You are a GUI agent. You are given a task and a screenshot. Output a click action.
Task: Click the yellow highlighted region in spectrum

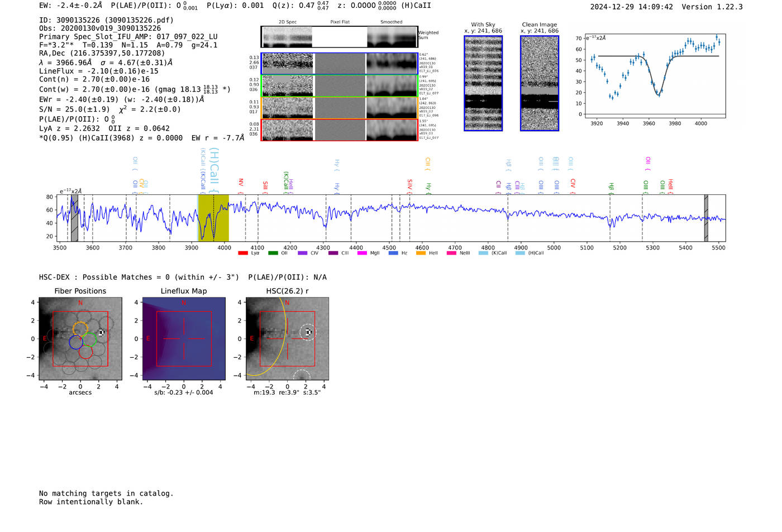point(213,218)
